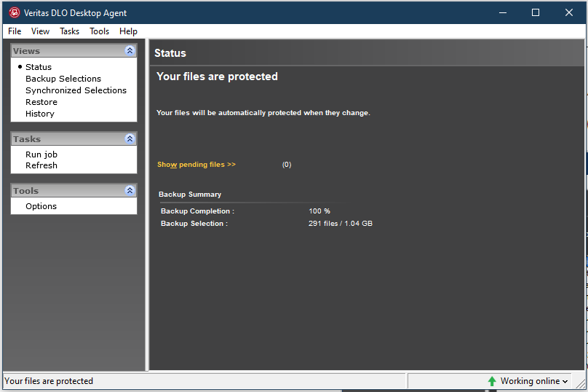
Task: Click the 291 files / 1.04 GB value
Action: pos(340,224)
